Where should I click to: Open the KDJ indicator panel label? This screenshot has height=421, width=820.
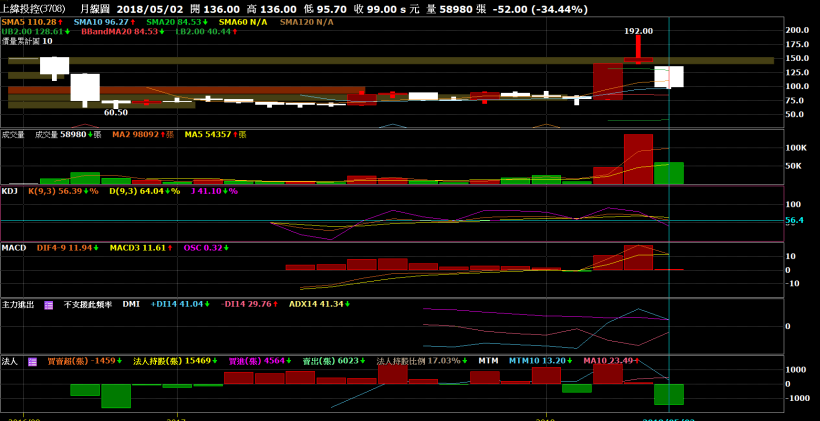[10, 190]
